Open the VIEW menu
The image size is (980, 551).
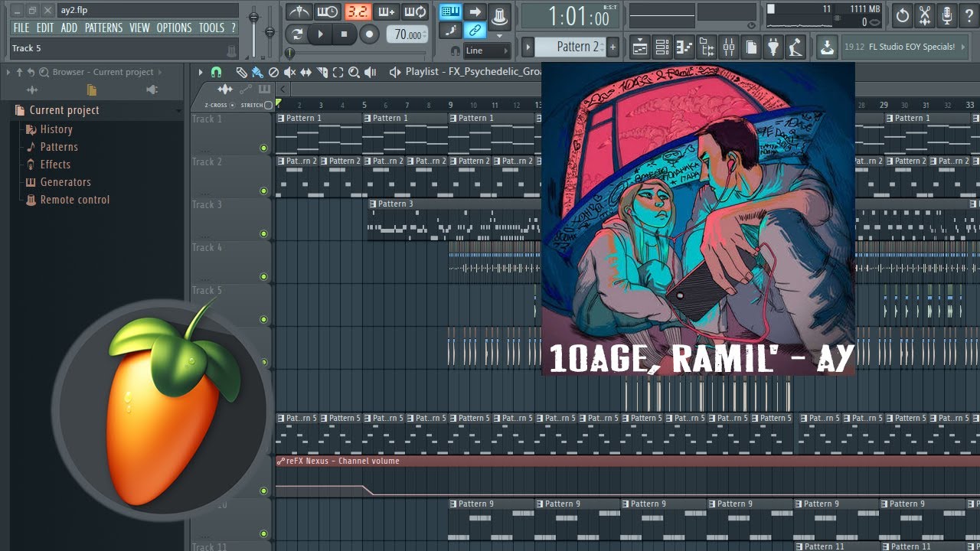point(139,28)
